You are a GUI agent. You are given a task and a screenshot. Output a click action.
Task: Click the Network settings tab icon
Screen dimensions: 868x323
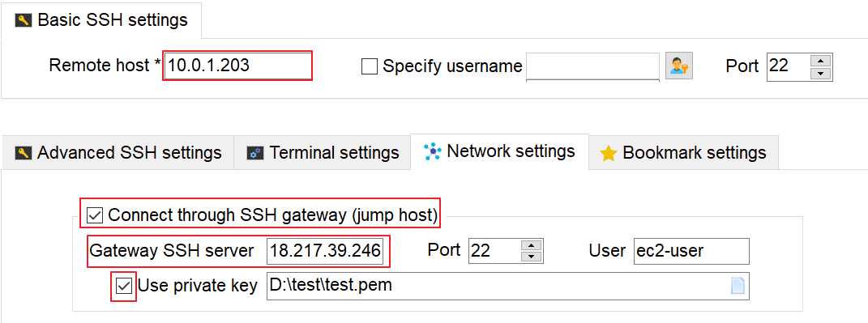pos(432,151)
